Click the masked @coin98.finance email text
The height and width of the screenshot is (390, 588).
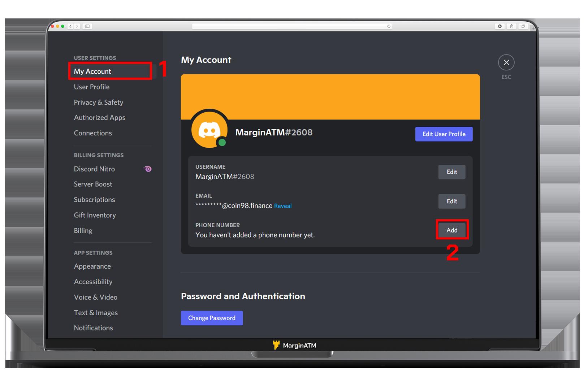[x=234, y=206]
